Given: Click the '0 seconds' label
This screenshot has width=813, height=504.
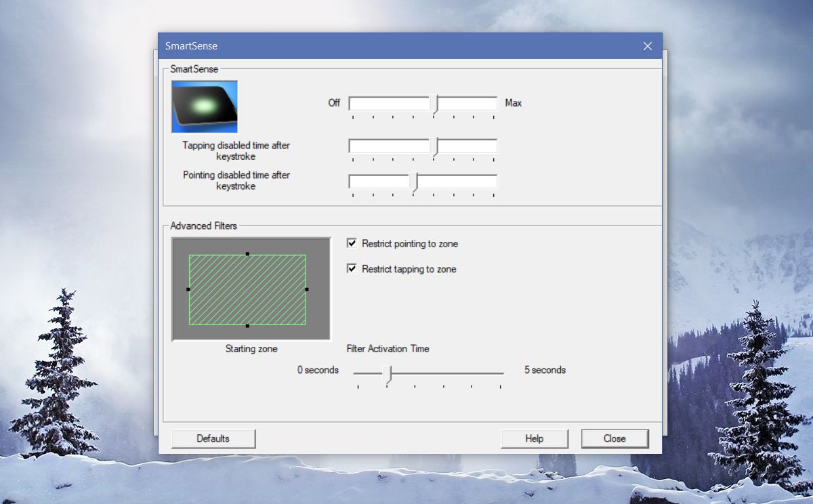Looking at the screenshot, I should [x=318, y=370].
